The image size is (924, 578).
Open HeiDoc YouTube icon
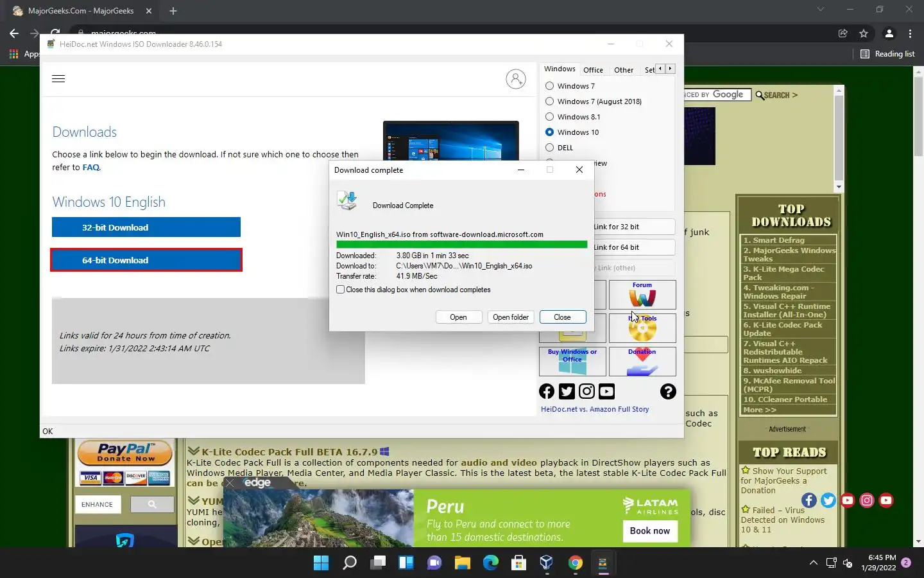coord(606,391)
